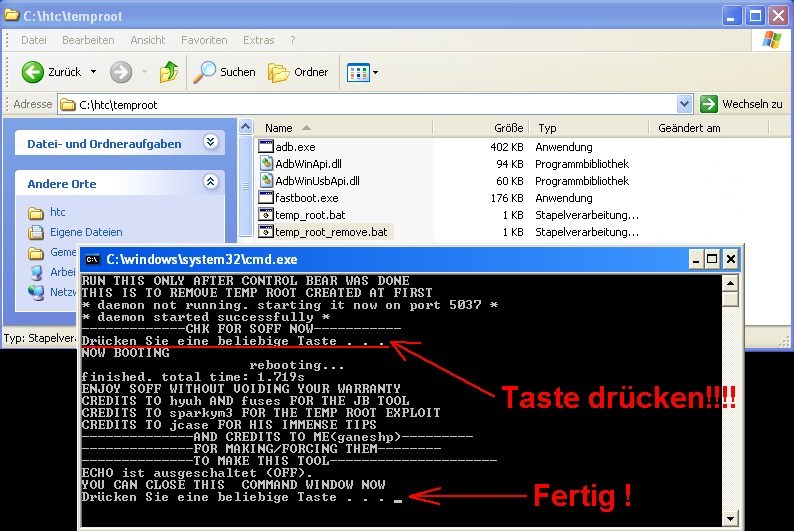The image size is (794, 531).
Task: Collapse the Andere Orte panel
Action: click(210, 183)
